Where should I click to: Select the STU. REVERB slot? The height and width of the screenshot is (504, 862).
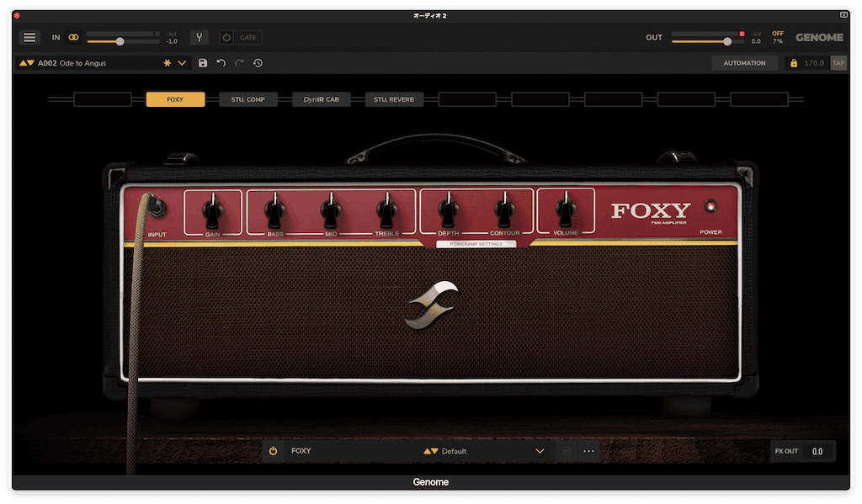394,99
